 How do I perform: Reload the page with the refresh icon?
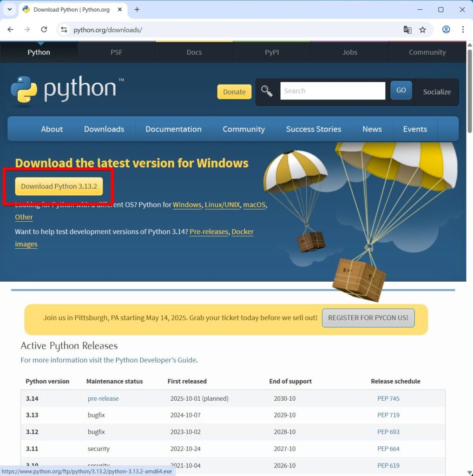point(44,29)
